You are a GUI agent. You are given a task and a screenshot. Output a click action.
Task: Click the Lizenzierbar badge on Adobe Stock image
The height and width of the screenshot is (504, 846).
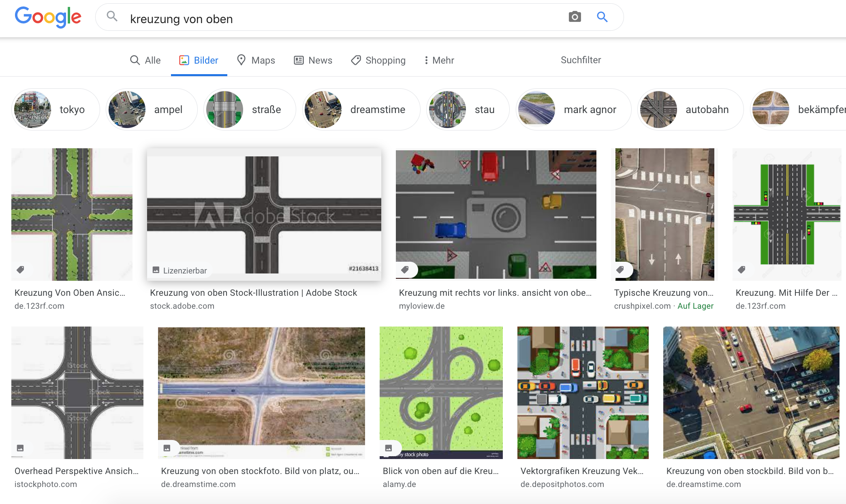tap(179, 270)
